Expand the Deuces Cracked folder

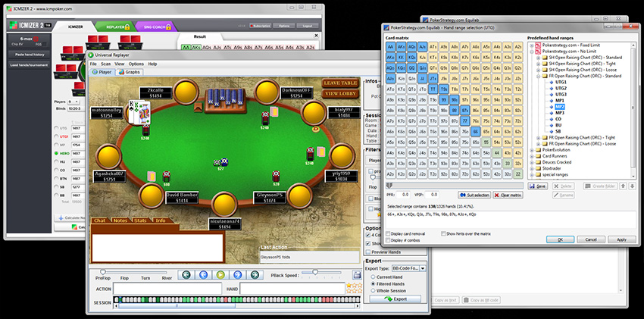(533, 162)
